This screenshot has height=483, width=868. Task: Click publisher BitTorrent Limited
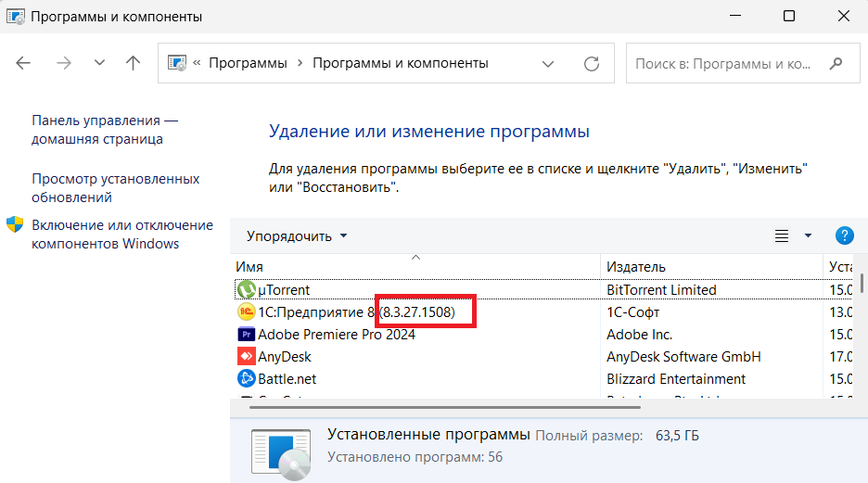pyautogui.click(x=661, y=290)
